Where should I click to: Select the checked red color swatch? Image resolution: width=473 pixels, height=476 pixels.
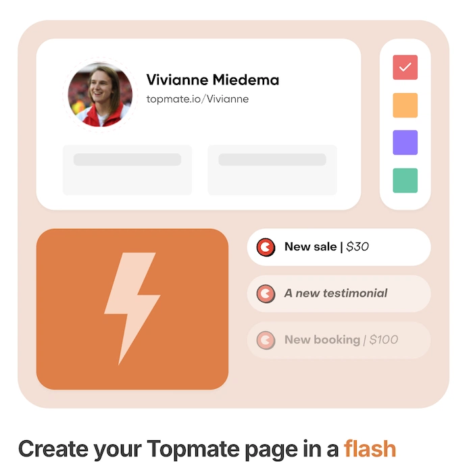point(405,68)
